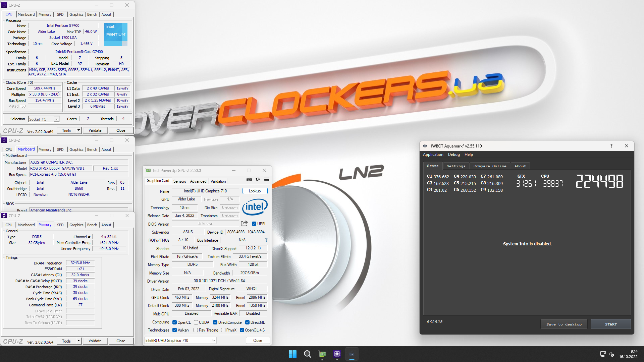Click the Driver Version field in GPU-Z
This screenshot has width=644, height=362.
pyautogui.click(x=219, y=281)
